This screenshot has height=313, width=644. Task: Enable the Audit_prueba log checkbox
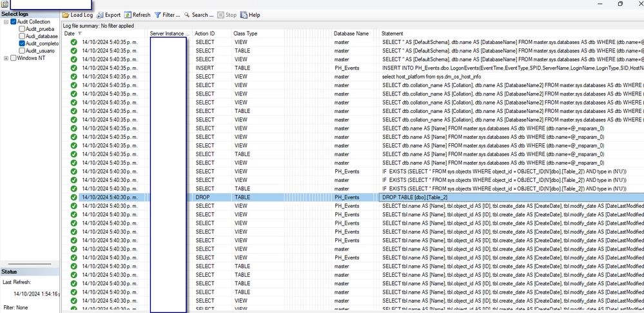pyautogui.click(x=22, y=29)
